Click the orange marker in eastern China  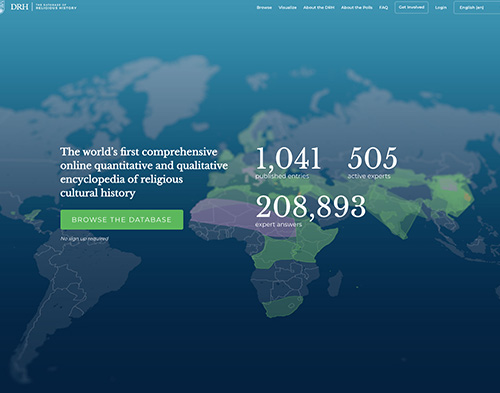[x=468, y=197]
